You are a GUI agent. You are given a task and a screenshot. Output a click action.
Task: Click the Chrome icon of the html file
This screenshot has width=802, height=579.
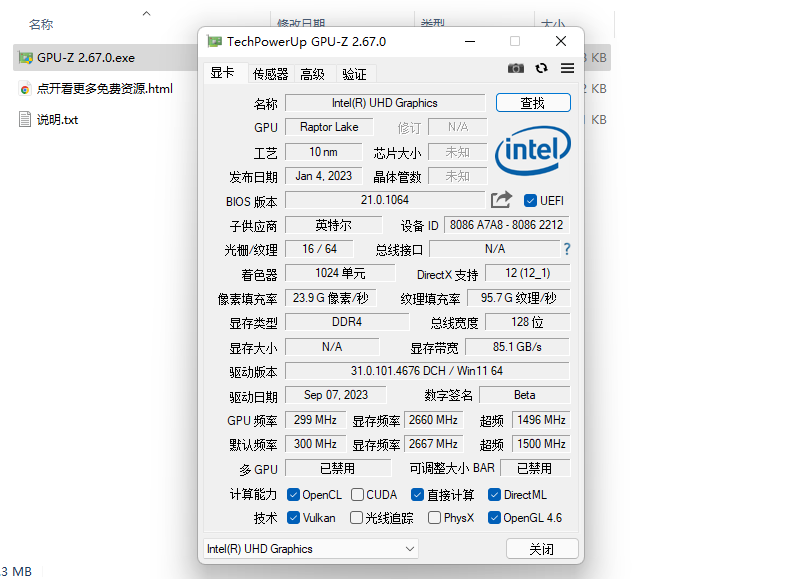click(25, 89)
